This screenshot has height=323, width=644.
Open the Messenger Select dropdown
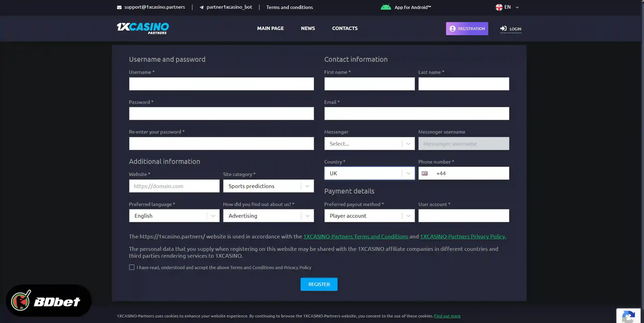click(369, 143)
